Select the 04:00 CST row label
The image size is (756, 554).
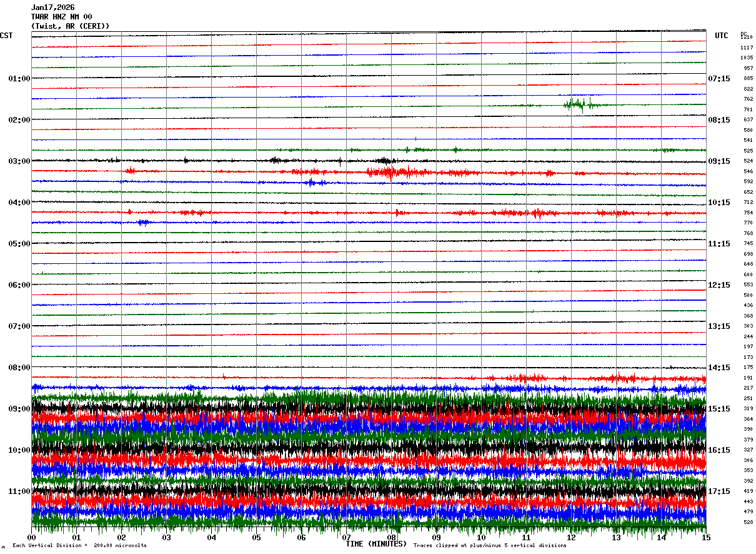[x=19, y=203]
